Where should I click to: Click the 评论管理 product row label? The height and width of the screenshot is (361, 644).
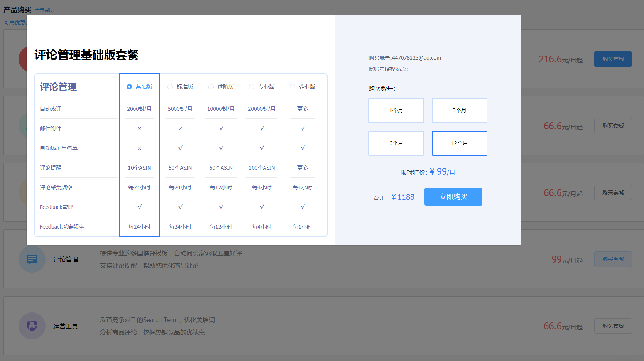point(66,259)
